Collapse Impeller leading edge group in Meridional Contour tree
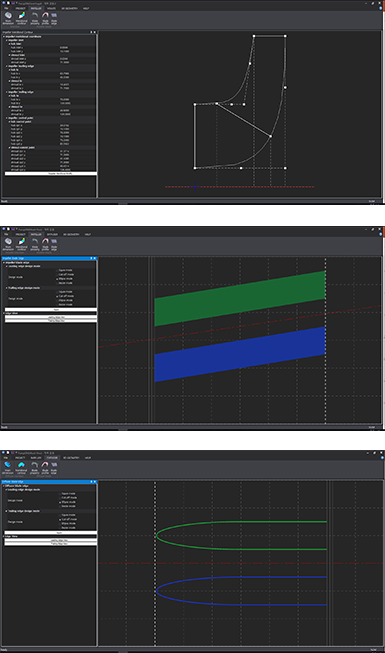The height and width of the screenshot is (653, 385). pyautogui.click(x=6, y=66)
